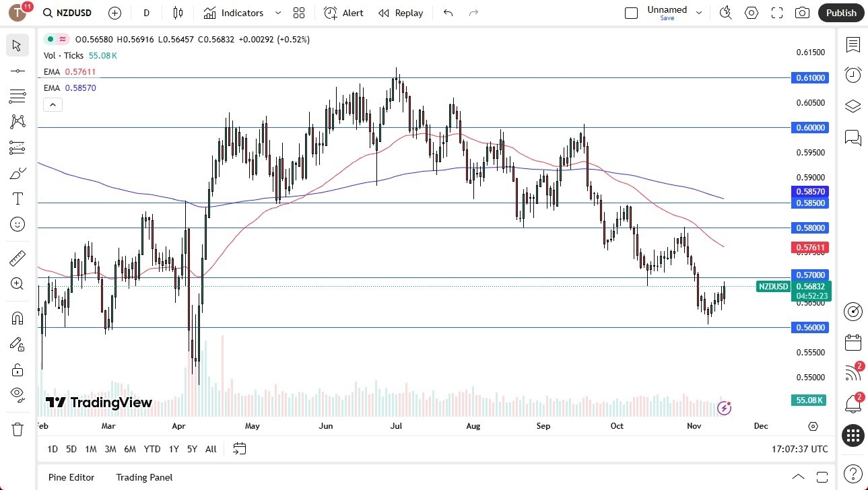Screen dimensions: 868x490
Task: Hide all drawings with the eye icon
Action: pyautogui.click(x=17, y=395)
